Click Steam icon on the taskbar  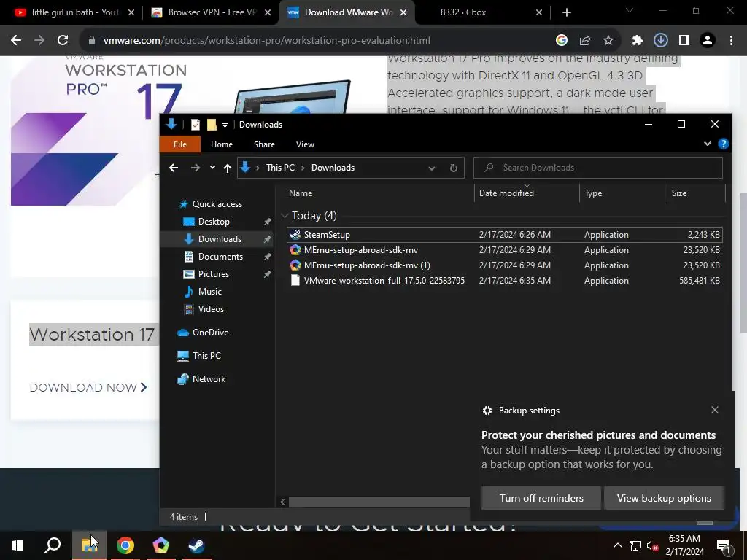pyautogui.click(x=196, y=545)
